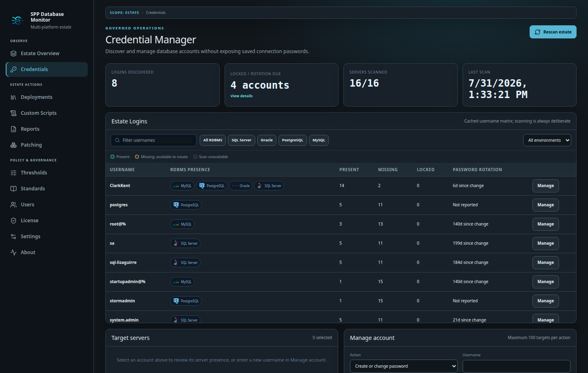
Task: Click the Filter usernames input field
Action: pos(154,140)
